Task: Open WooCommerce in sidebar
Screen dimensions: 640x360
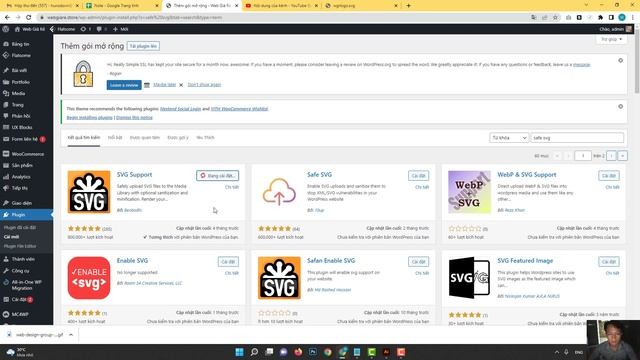Action: tap(27, 154)
